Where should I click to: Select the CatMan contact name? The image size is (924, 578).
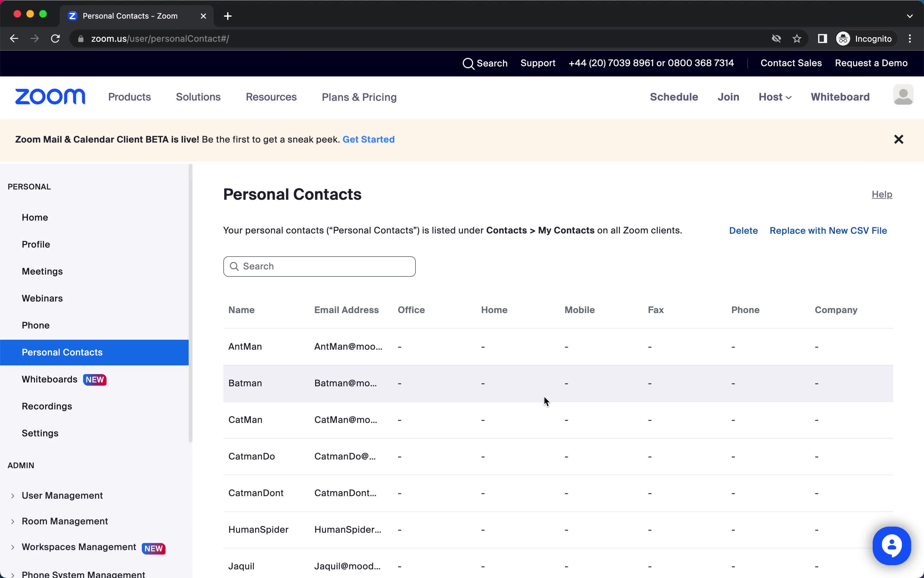pos(245,420)
